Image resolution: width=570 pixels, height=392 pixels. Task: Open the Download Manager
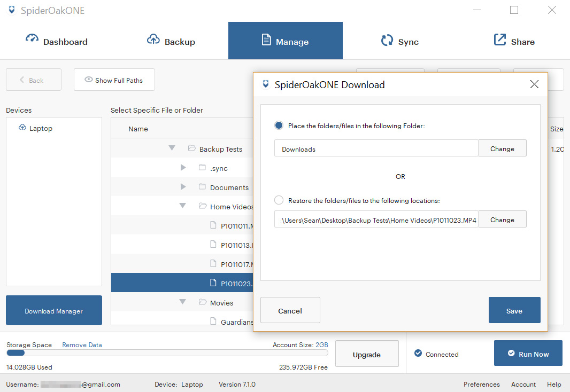(x=54, y=310)
